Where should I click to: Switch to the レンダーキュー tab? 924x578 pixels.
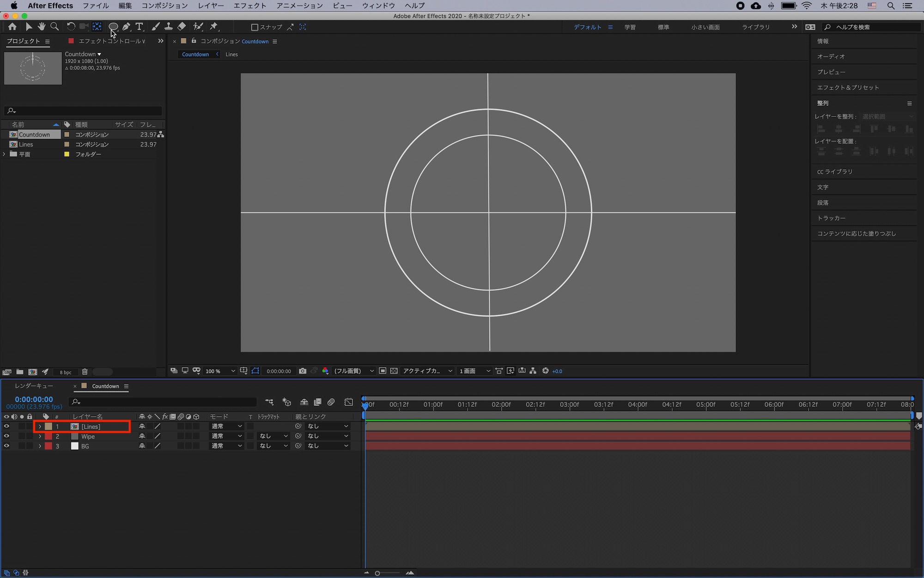tap(34, 386)
